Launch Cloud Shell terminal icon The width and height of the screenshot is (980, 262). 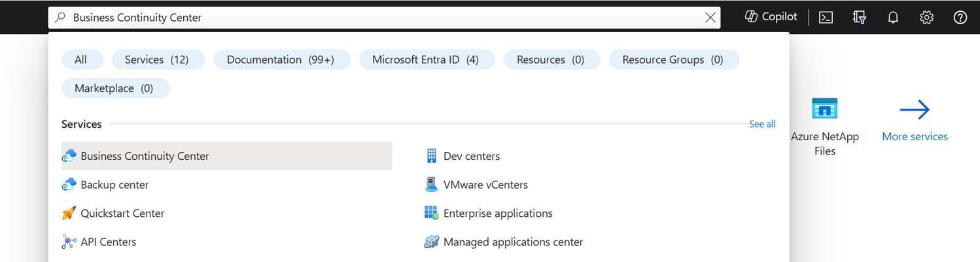pos(826,18)
